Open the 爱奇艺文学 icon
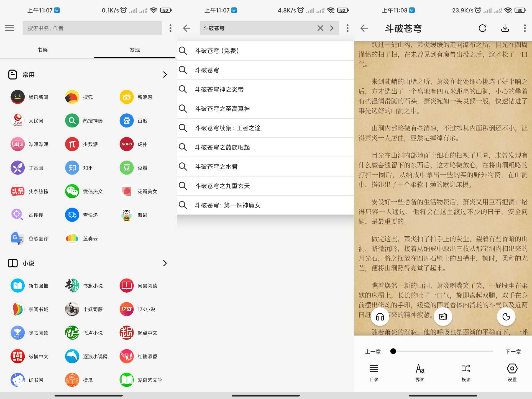Viewport: 532px width, 399px height. pyautogui.click(x=127, y=380)
